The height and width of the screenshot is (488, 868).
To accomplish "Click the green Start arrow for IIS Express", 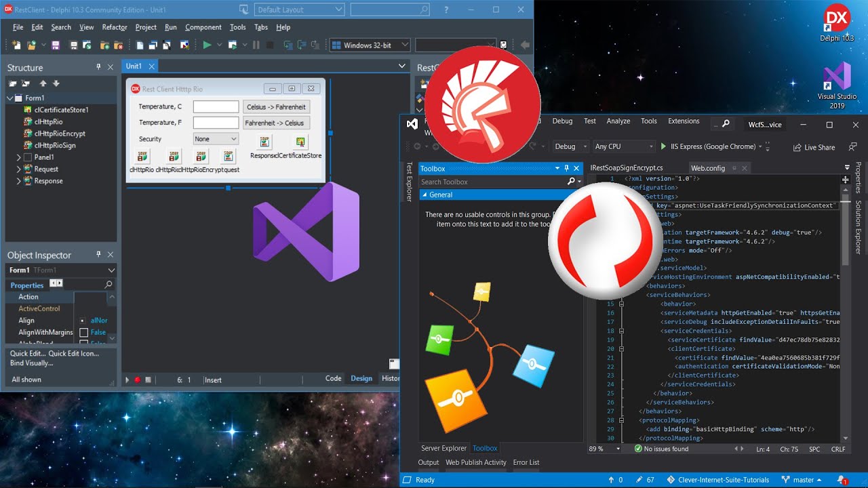I will [x=663, y=146].
